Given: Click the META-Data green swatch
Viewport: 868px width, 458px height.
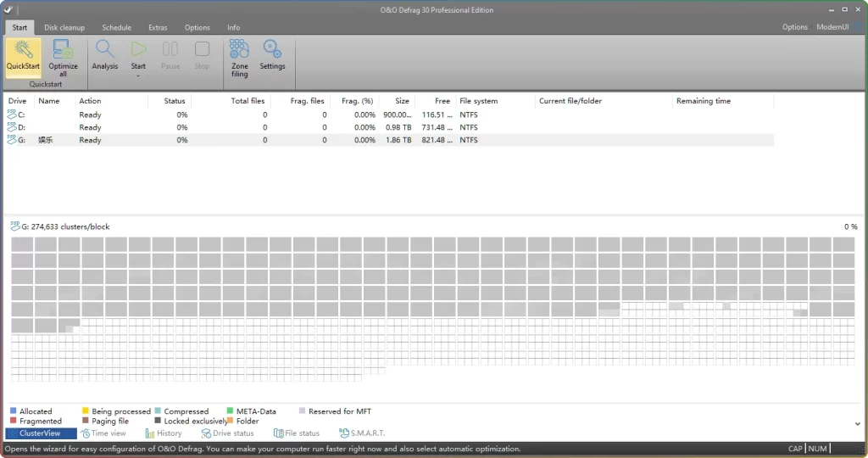Looking at the screenshot, I should tap(230, 411).
